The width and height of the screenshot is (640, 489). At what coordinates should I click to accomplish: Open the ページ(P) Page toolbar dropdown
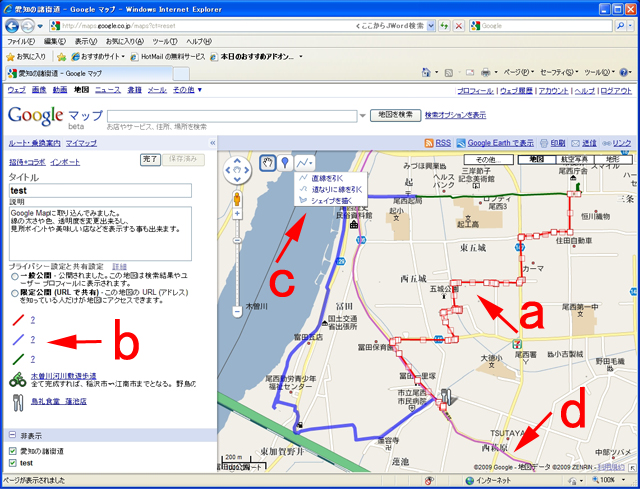pyautogui.click(x=519, y=73)
